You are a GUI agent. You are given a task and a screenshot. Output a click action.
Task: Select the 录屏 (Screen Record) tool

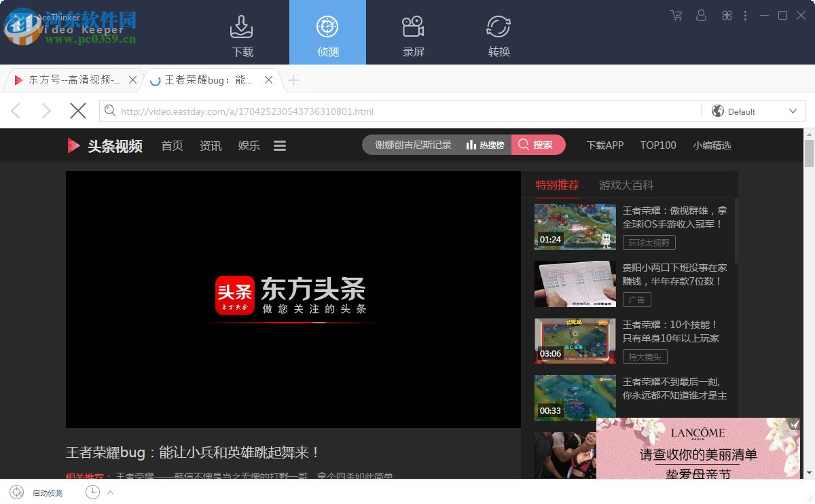[413, 32]
